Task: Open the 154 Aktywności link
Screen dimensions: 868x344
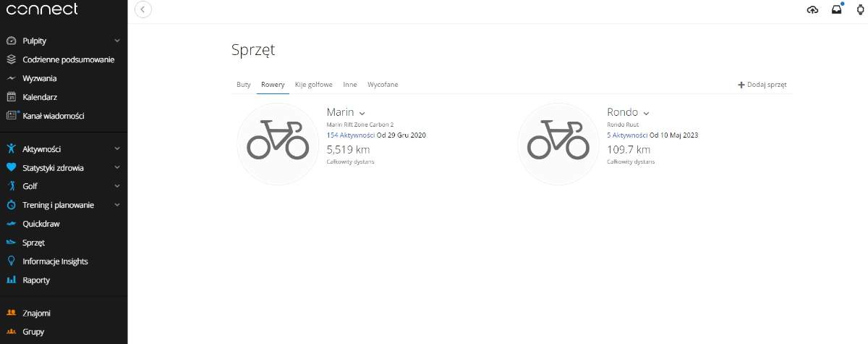Action: [x=351, y=135]
